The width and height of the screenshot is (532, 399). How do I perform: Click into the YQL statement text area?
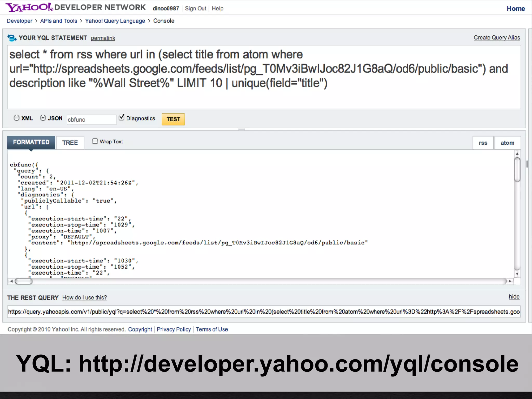[x=264, y=77]
